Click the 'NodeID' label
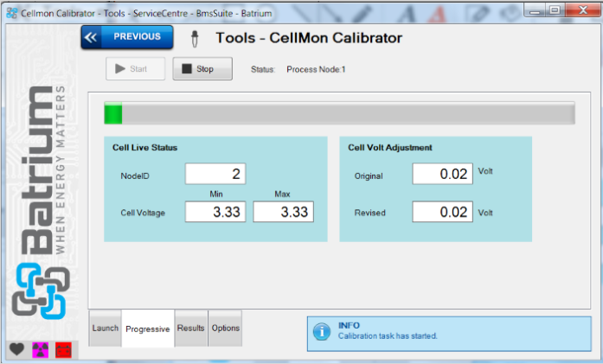Viewport: 603px width, 364px height. pos(135,176)
